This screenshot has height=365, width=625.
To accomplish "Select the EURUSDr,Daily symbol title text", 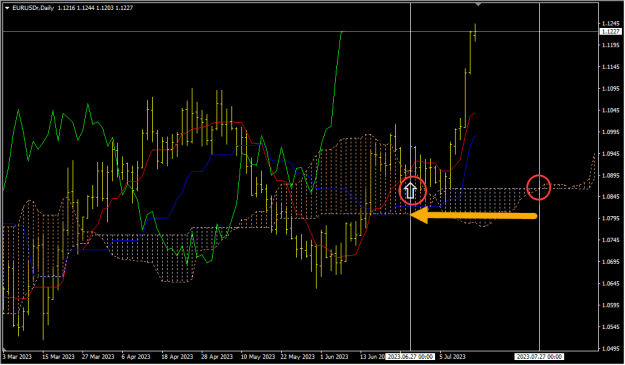I will (x=33, y=8).
